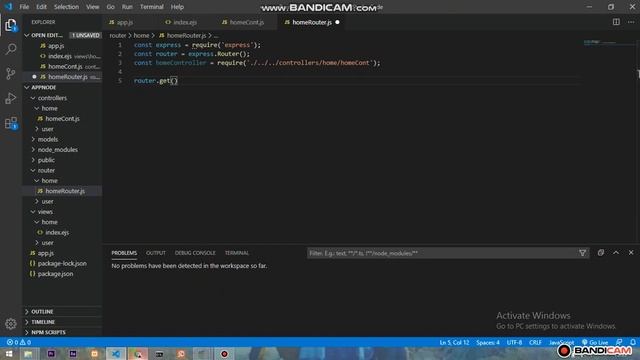
Task: Switch to the index.ejs editor tab
Action: (x=185, y=22)
